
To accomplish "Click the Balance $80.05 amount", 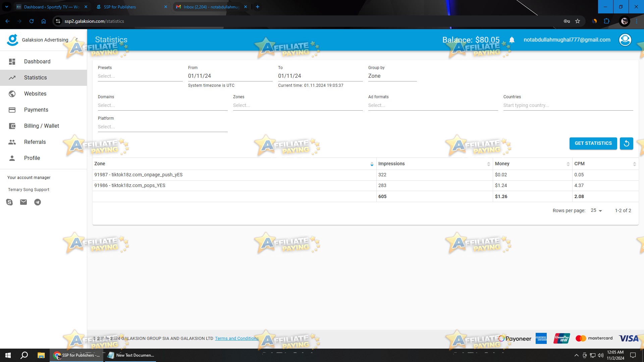I will point(471,40).
